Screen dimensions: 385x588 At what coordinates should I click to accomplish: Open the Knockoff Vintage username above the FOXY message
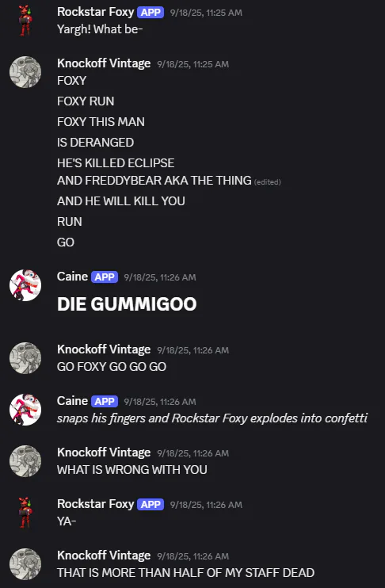pos(104,63)
